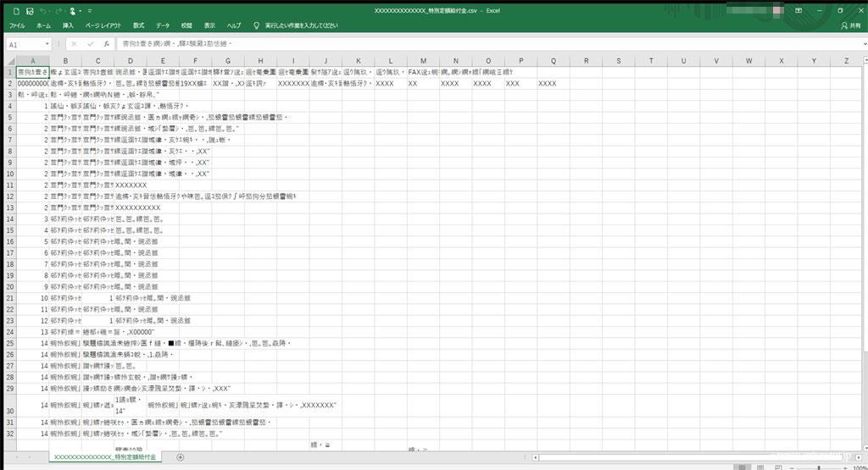Click the insert function fx icon
Image resolution: width=868 pixels, height=470 pixels.
click(106, 44)
